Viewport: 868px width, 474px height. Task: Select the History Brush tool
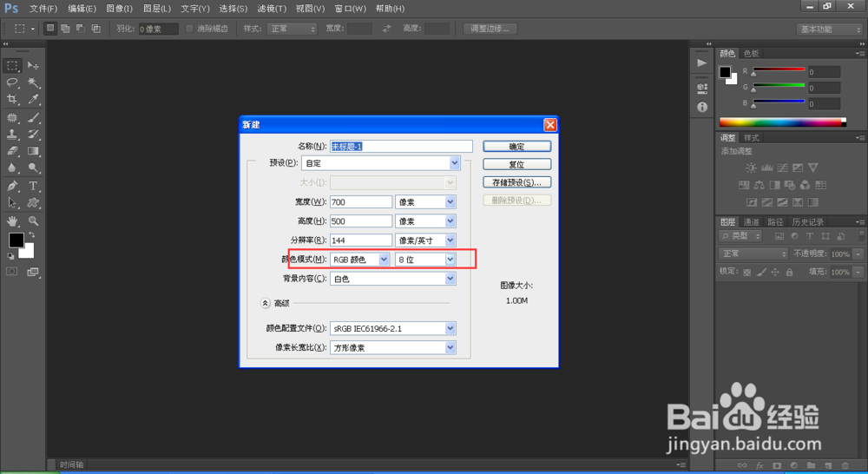33,134
